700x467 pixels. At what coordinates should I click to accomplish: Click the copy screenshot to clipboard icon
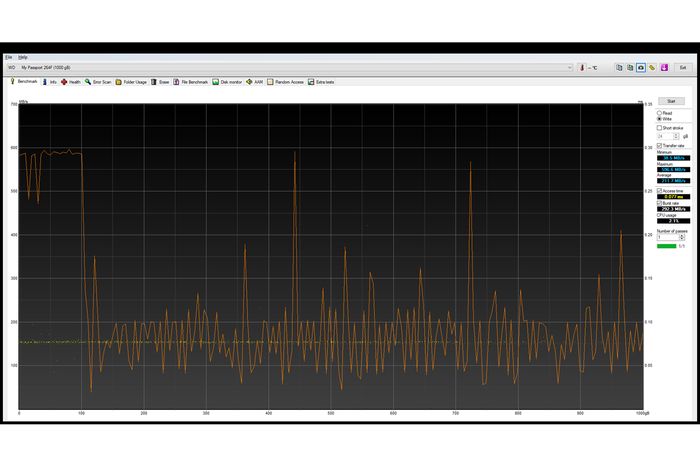click(x=630, y=67)
